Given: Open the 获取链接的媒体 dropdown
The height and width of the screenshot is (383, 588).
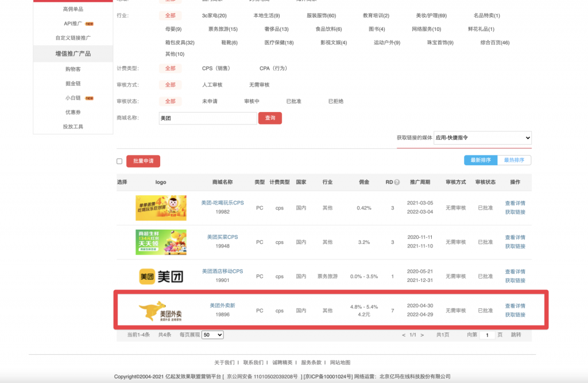Looking at the screenshot, I should coord(482,138).
